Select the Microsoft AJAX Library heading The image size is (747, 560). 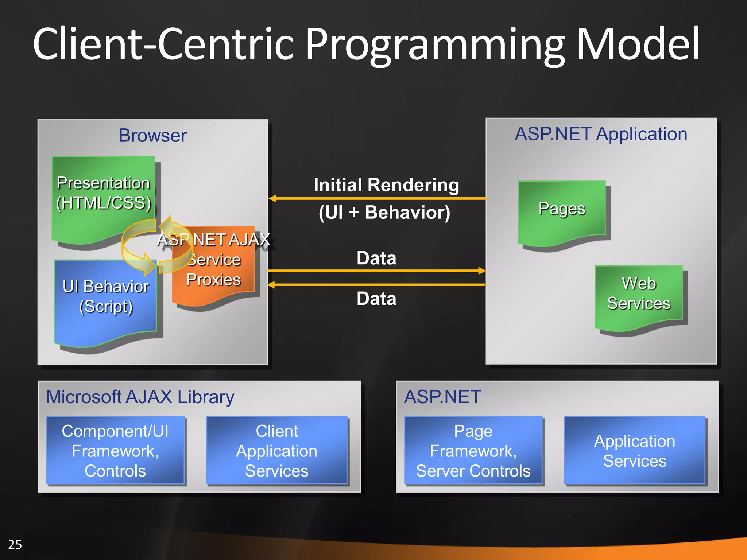coord(140,397)
